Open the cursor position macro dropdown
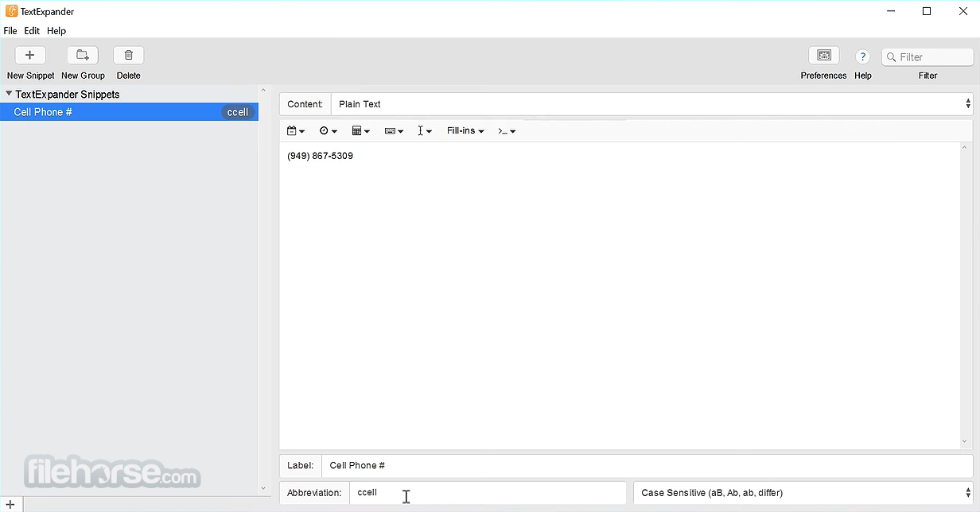Screen dimensions: 980x512 pyautogui.click(x=425, y=130)
